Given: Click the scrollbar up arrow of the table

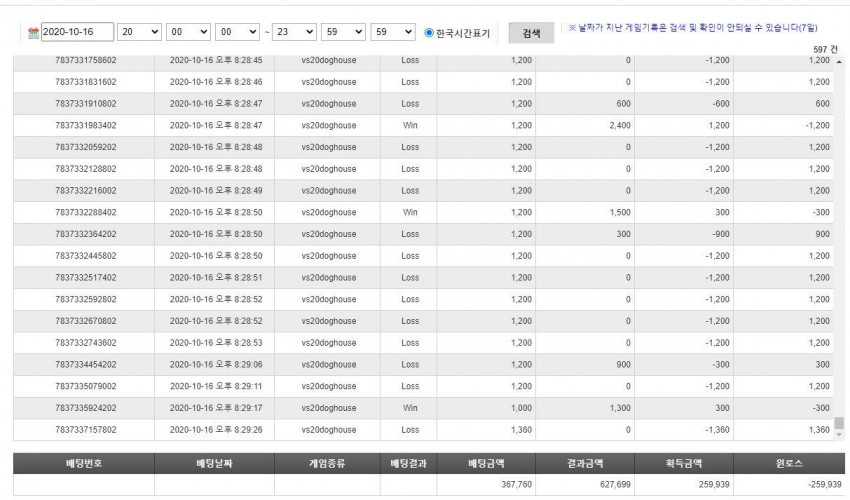Looking at the screenshot, I should (839, 62).
